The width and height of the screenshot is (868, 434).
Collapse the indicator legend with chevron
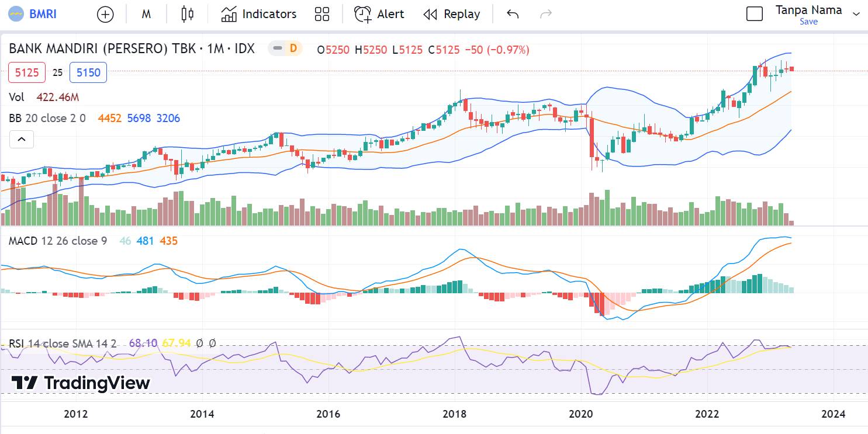point(22,139)
